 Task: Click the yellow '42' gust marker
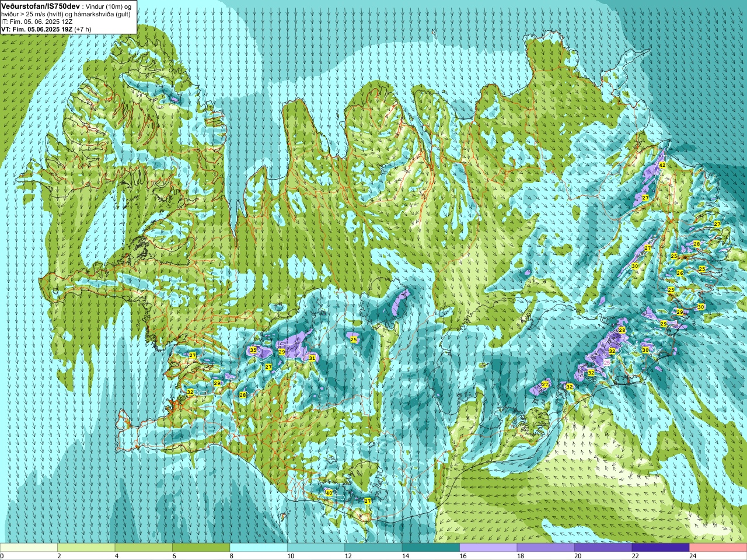pos(662,166)
